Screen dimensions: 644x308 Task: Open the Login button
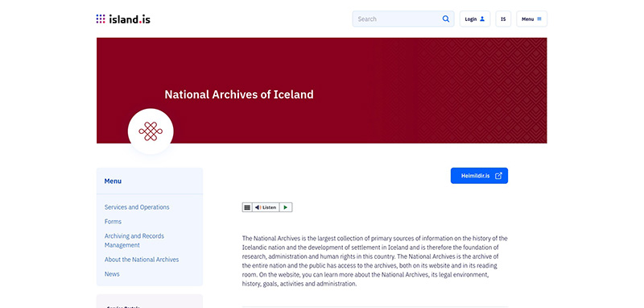click(x=475, y=19)
